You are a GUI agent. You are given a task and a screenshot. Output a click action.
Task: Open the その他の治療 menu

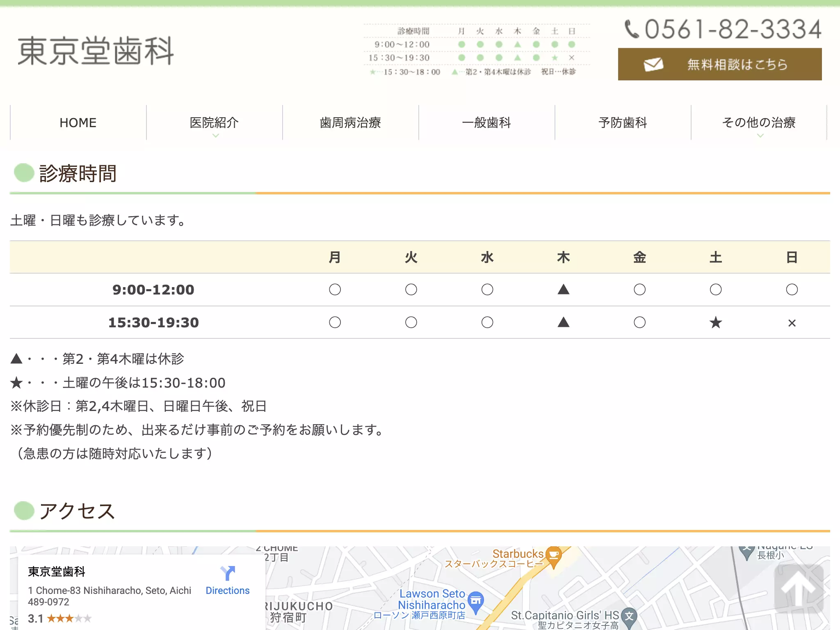tap(759, 123)
